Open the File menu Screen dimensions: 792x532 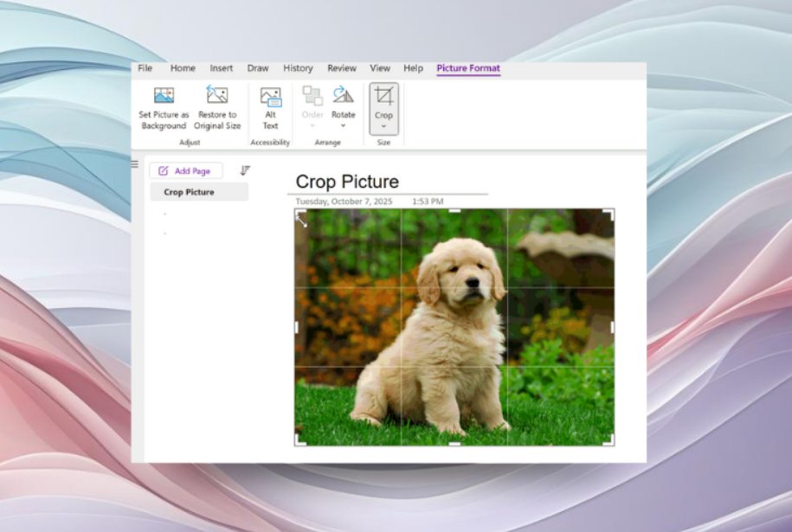click(145, 68)
